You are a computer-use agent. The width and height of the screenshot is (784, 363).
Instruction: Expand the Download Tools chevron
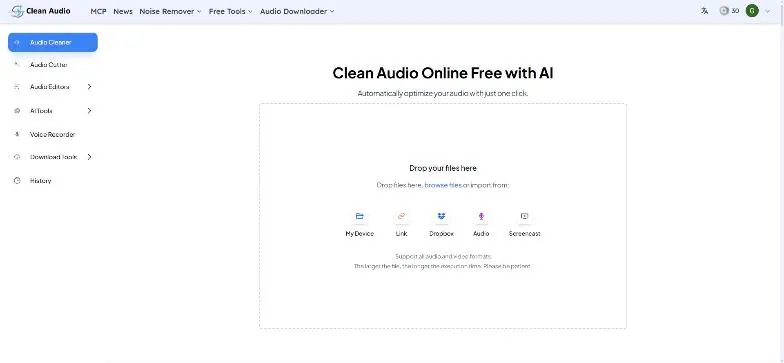pos(89,156)
